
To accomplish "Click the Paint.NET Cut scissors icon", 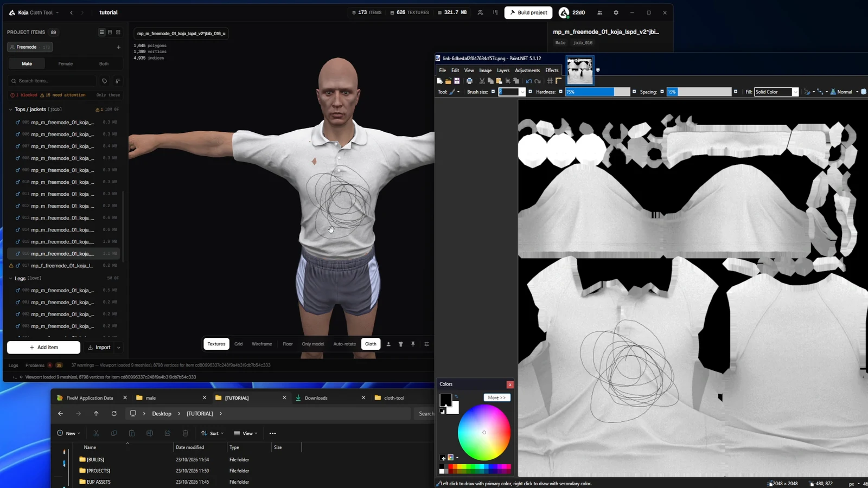I will [x=482, y=81].
